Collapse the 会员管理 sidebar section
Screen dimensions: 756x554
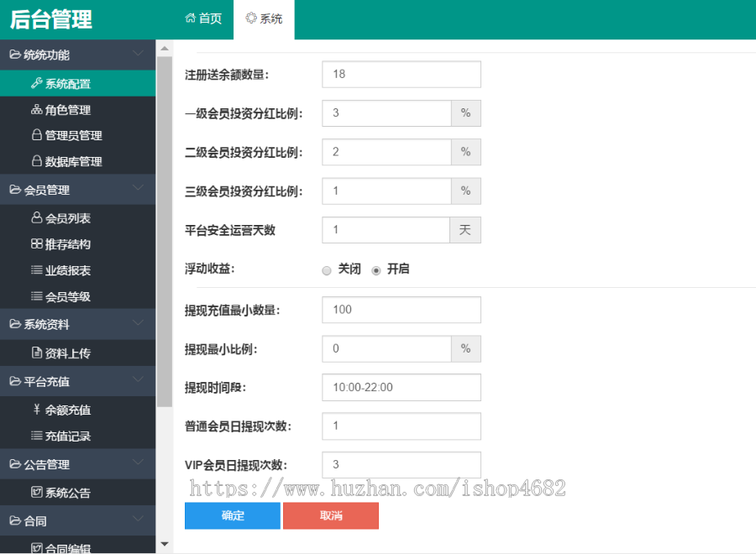pos(139,190)
